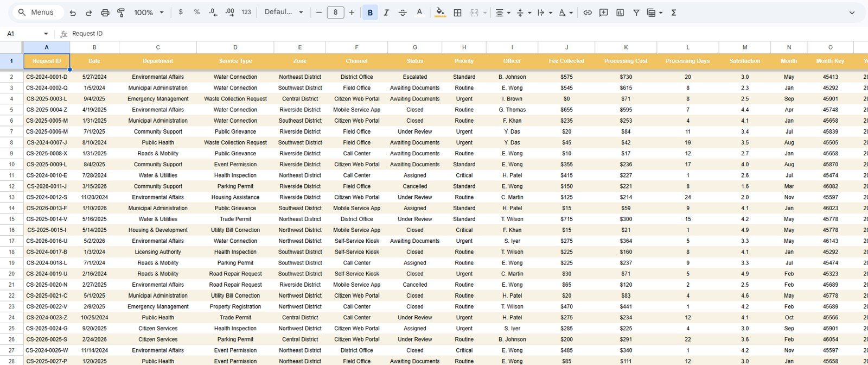Select cell CS-2024-0001-D
This screenshot has width=868, height=365.
47,77
